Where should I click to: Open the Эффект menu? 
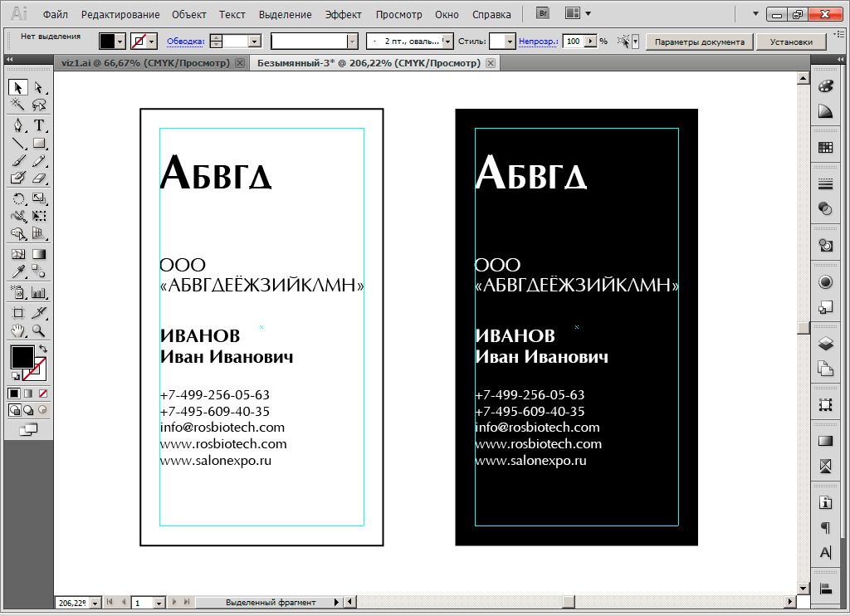click(x=343, y=14)
